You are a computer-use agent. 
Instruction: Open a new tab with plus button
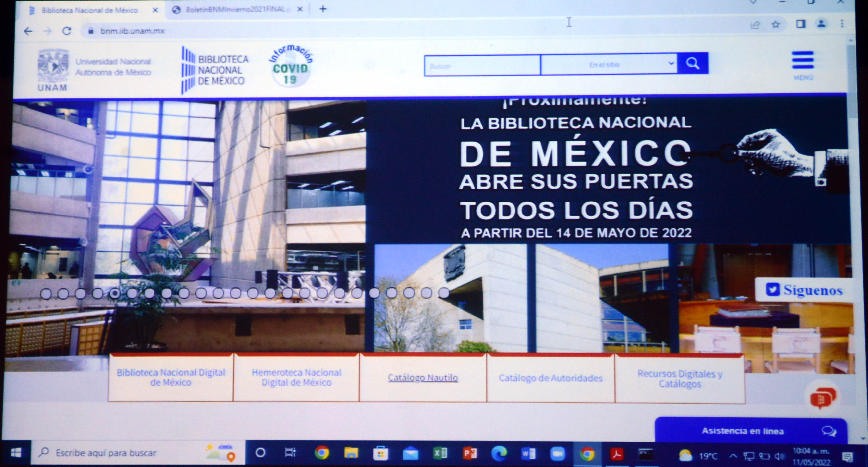[x=323, y=9]
